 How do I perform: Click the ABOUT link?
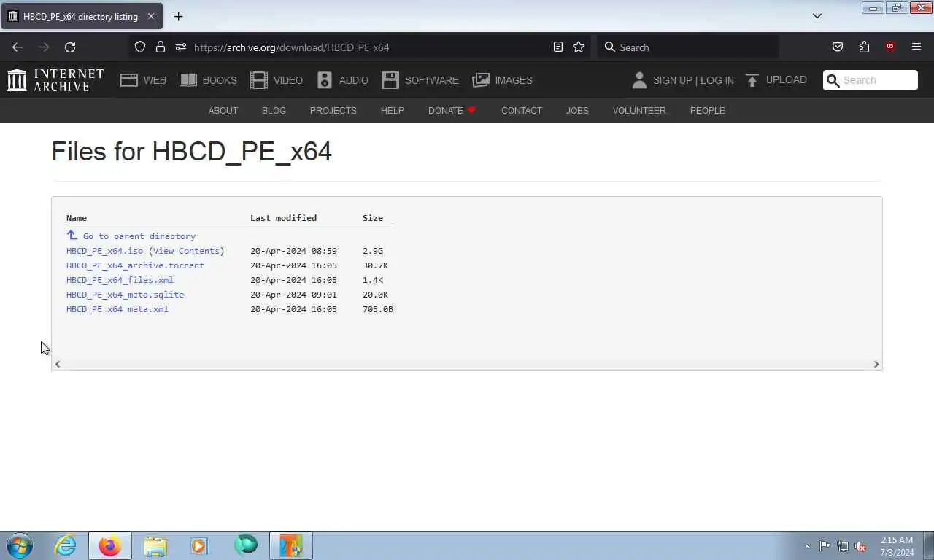[223, 111]
